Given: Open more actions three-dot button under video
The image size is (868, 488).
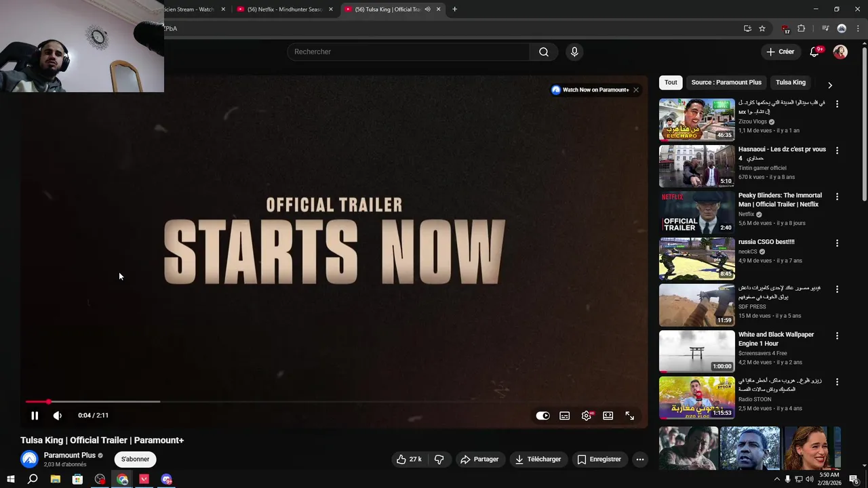Looking at the screenshot, I should click(x=639, y=460).
